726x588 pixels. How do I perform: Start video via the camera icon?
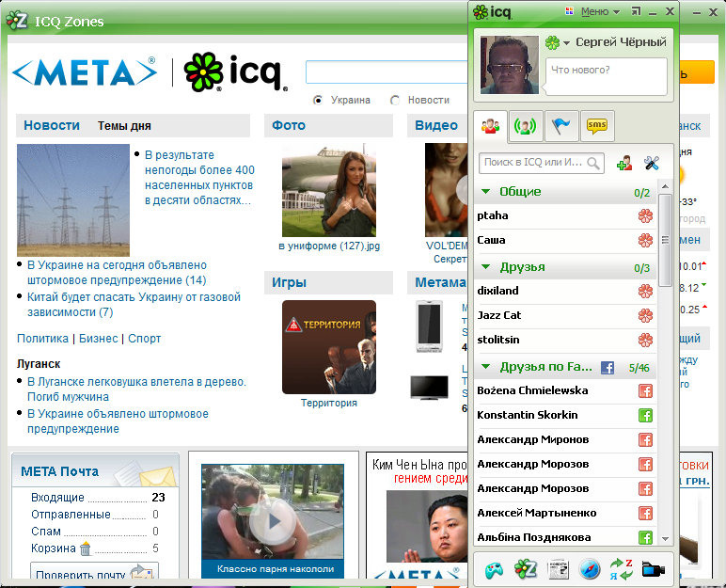654,569
